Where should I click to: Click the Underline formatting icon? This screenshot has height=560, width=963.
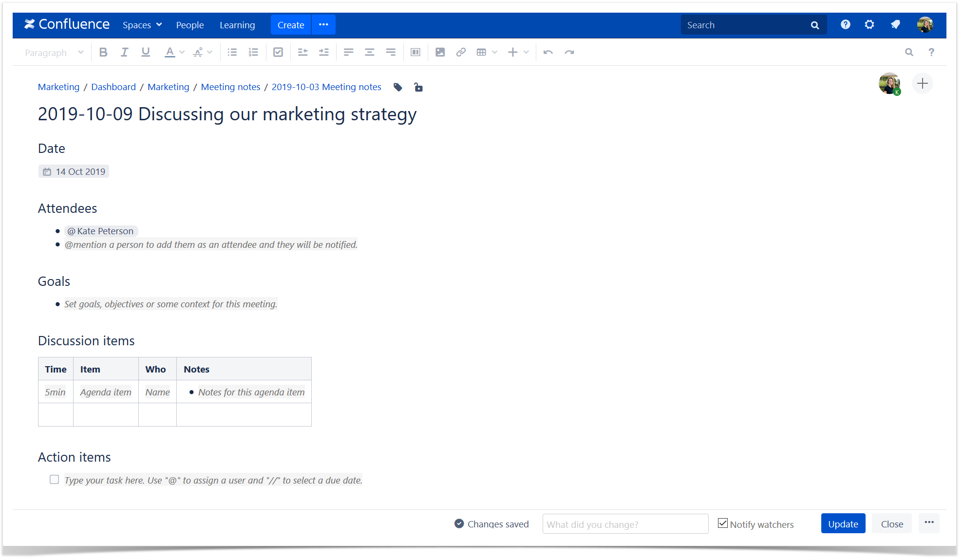145,51
